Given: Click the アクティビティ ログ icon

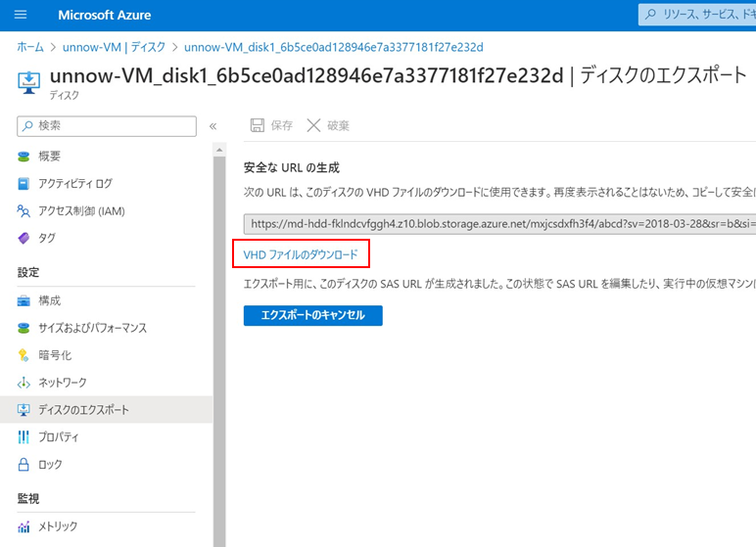Looking at the screenshot, I should click(24, 184).
